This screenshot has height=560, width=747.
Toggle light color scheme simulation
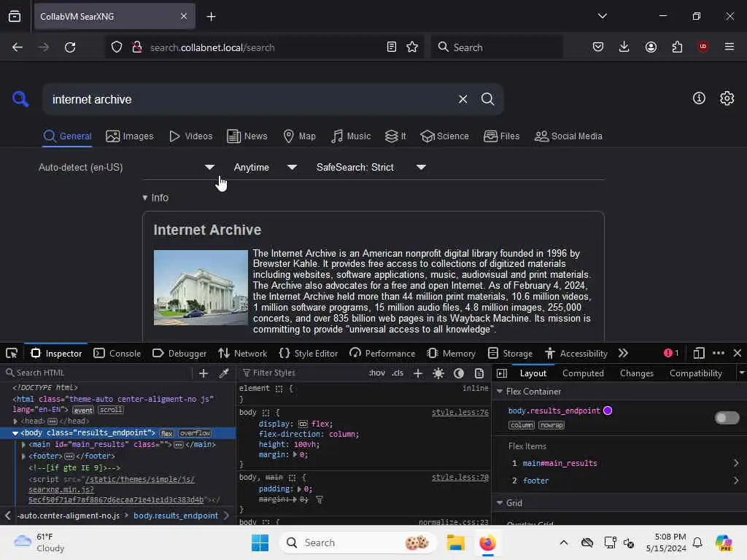pyautogui.click(x=438, y=373)
